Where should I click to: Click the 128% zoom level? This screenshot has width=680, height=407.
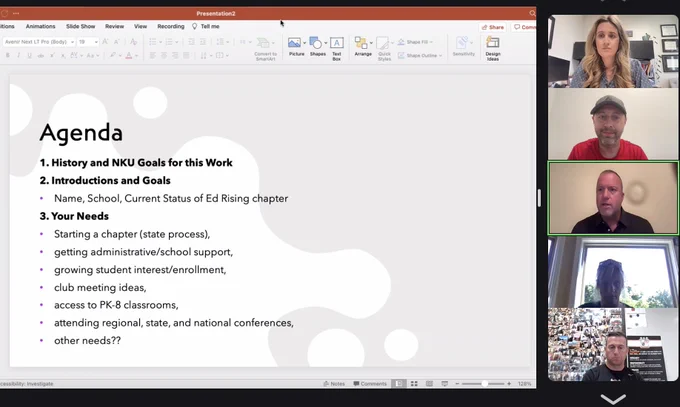524,384
